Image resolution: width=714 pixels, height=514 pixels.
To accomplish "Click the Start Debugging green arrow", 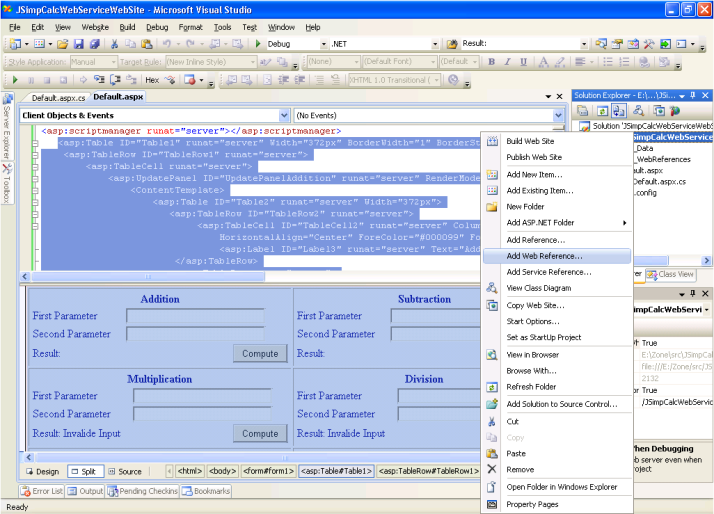I will (x=259, y=44).
